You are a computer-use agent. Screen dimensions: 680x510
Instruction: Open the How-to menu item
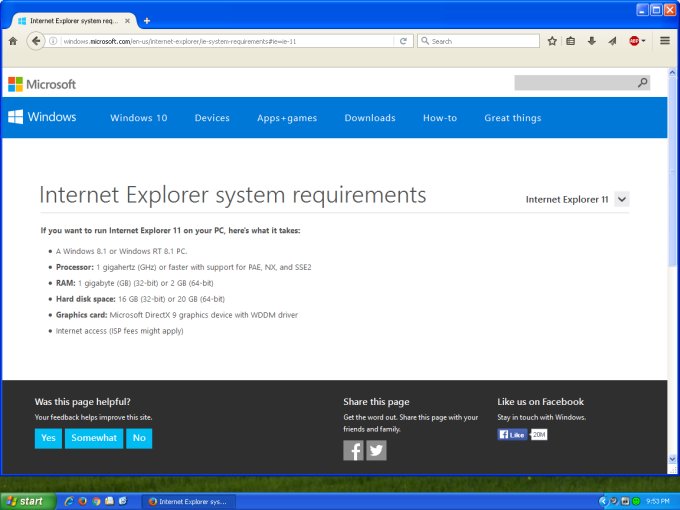tap(440, 118)
